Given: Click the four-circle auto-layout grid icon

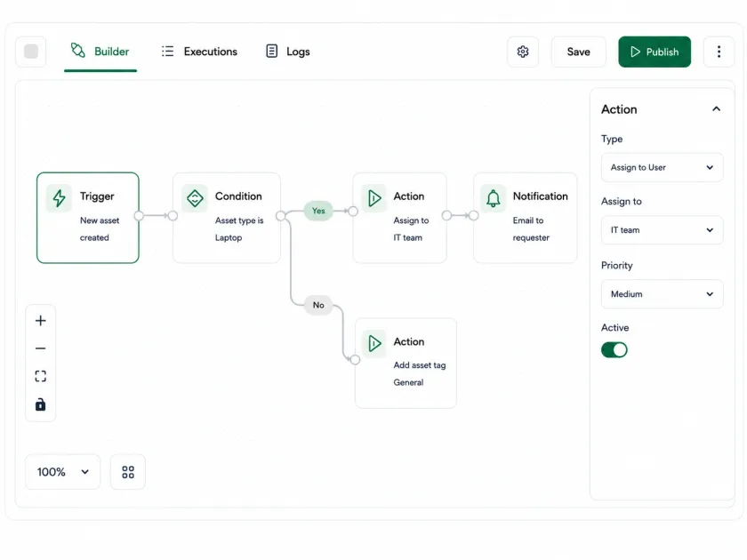Looking at the screenshot, I should 128,472.
